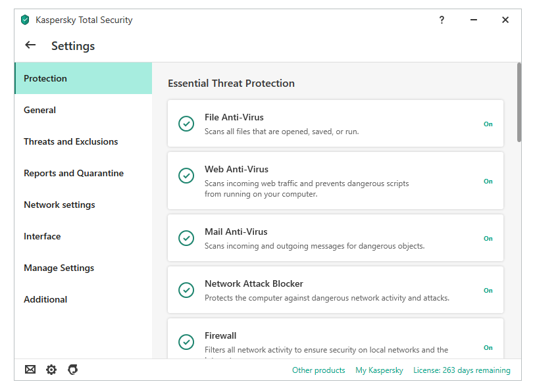
Task: Click the Mail Anti-Virus checkmark status icon
Action: tap(186, 238)
